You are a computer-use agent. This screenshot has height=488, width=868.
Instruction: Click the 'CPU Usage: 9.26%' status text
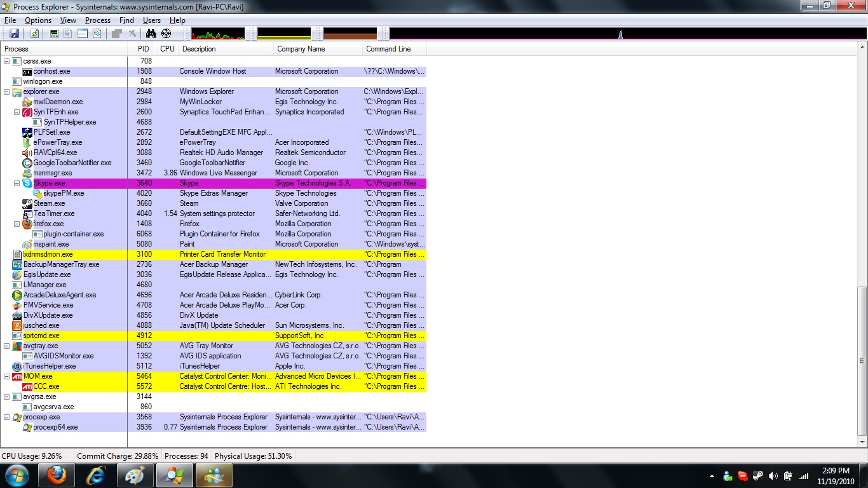pos(32,456)
